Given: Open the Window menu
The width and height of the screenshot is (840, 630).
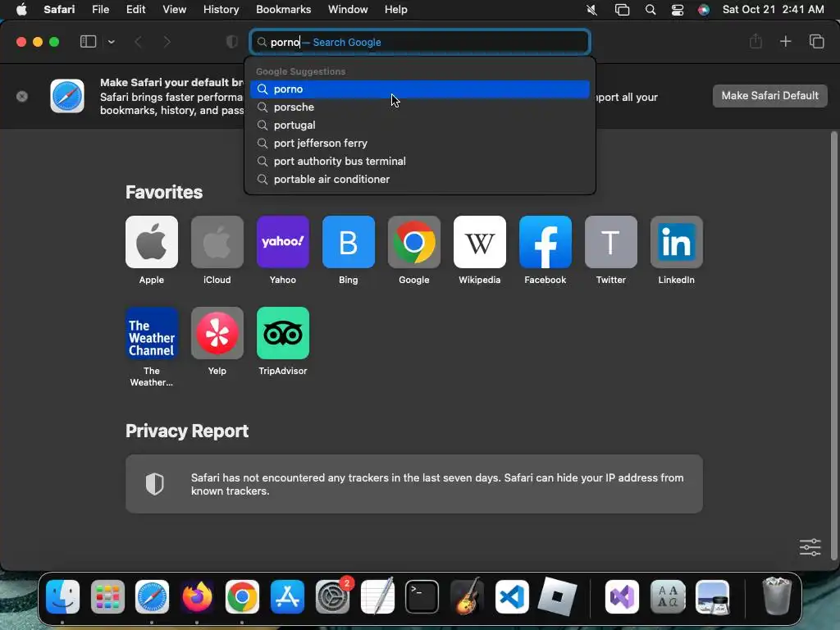Looking at the screenshot, I should click(348, 10).
